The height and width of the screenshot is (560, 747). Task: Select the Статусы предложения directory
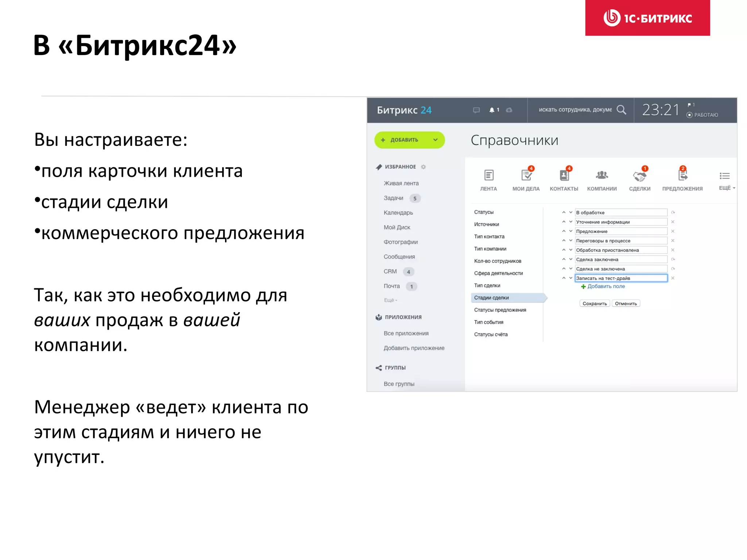(500, 310)
